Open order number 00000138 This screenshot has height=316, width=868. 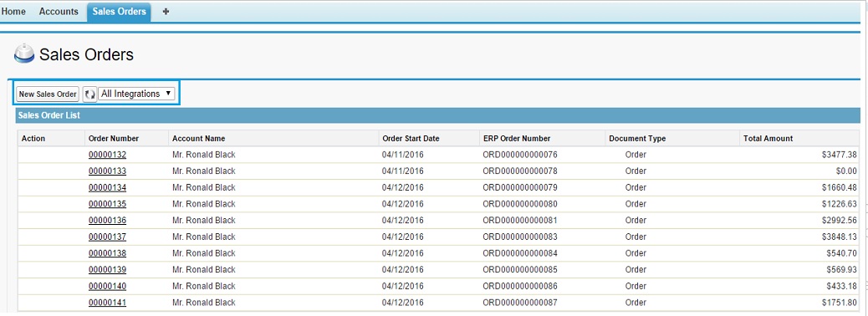(x=107, y=253)
